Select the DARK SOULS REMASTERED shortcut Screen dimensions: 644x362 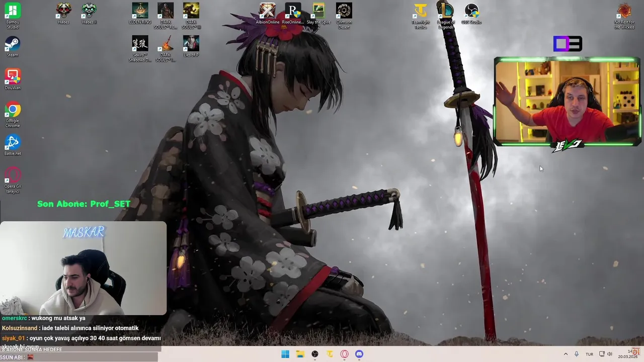tap(166, 16)
